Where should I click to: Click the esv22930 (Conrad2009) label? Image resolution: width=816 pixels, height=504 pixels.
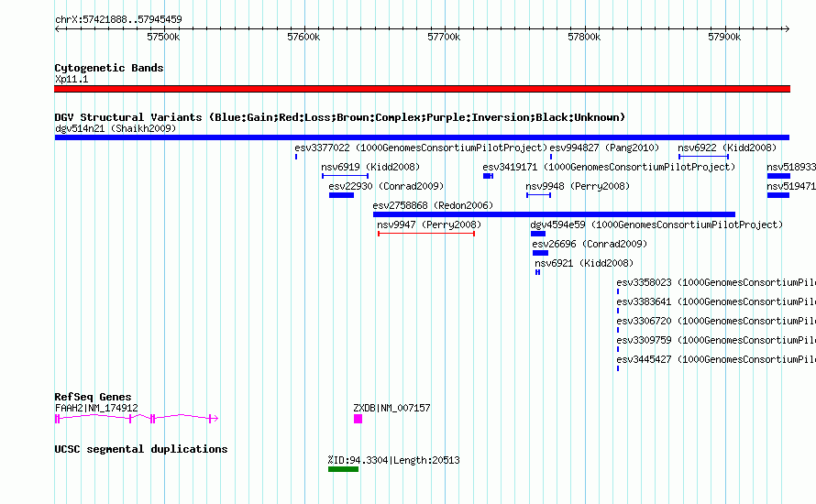pos(386,186)
